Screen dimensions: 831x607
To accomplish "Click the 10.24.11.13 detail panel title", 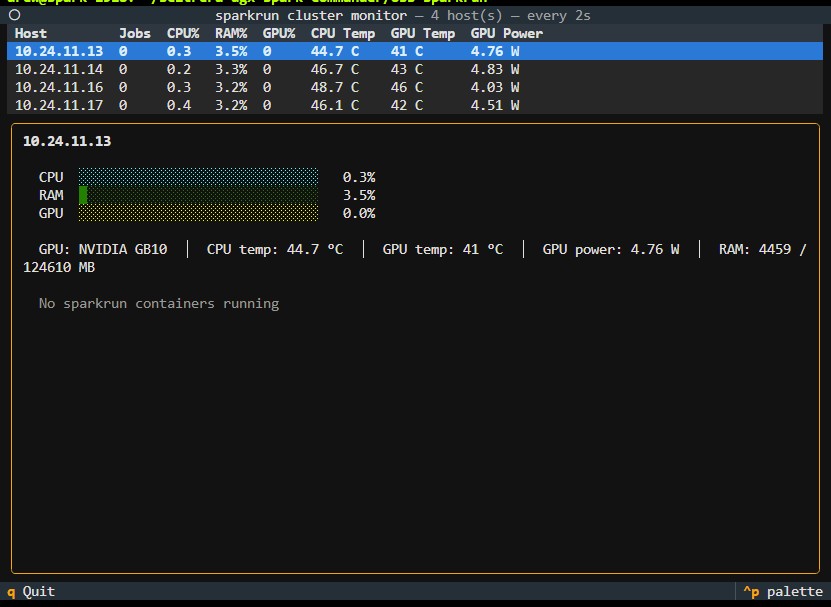I will pyautogui.click(x=67, y=141).
